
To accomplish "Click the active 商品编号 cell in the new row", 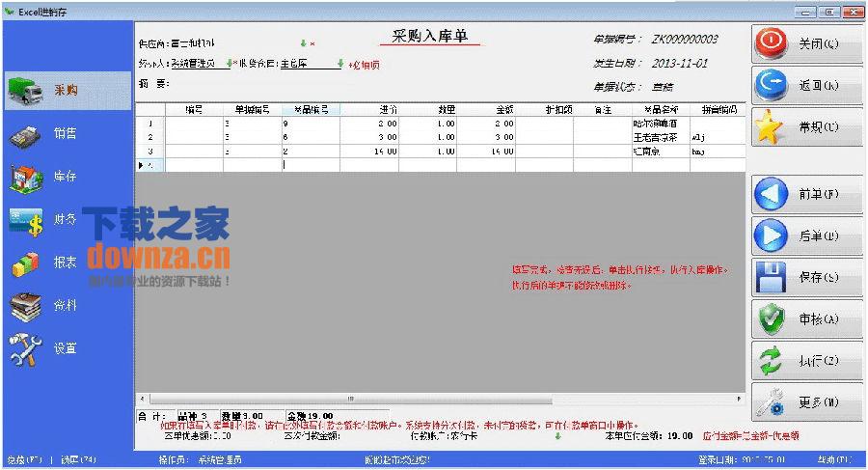I will [x=312, y=165].
